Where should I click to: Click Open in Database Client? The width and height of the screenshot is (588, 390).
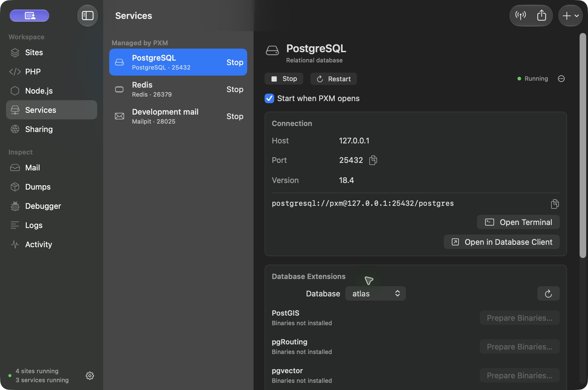502,242
